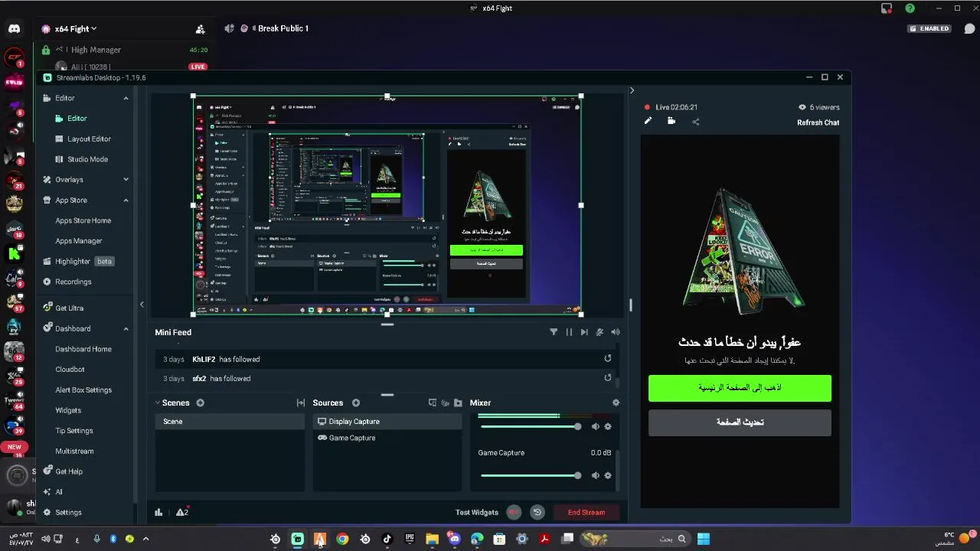
Task: Open the dual-output source icon in Sources
Action: click(433, 403)
